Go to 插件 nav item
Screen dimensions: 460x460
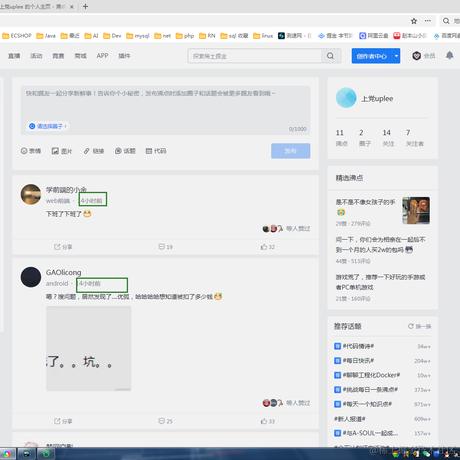(x=124, y=56)
